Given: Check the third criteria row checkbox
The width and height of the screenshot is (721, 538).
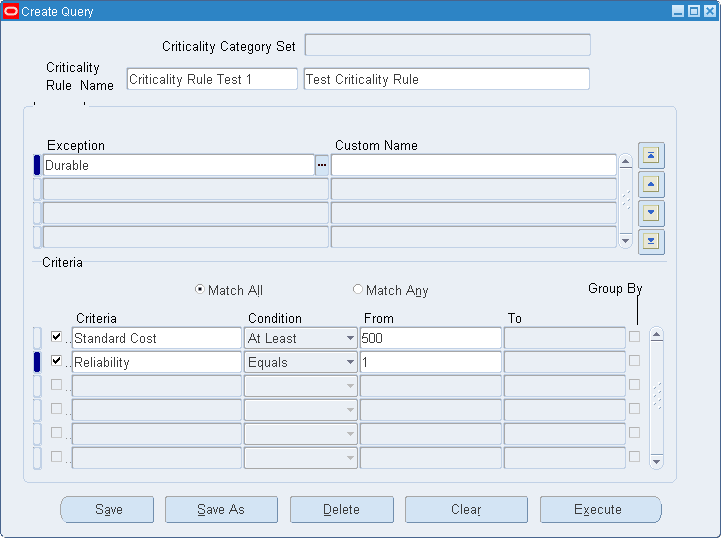Looking at the screenshot, I should pos(56,384).
